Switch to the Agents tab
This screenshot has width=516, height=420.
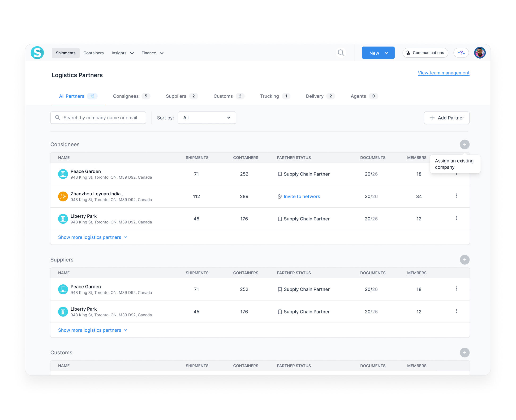click(x=364, y=96)
